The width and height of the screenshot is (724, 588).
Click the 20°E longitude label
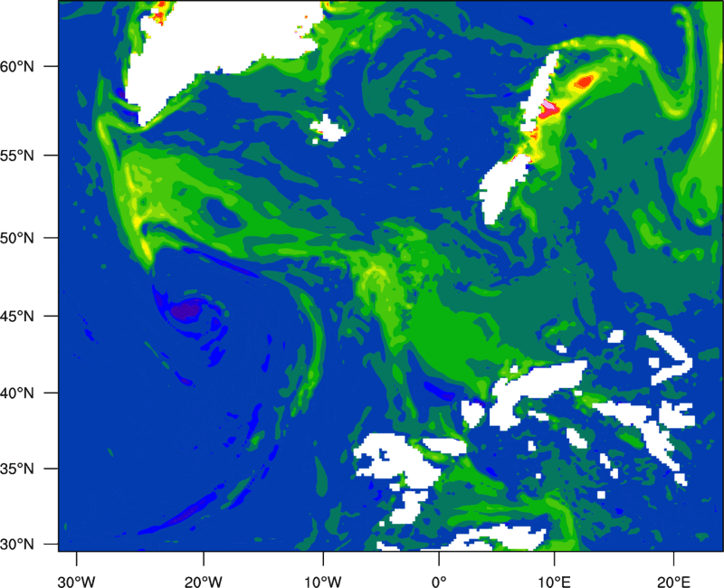pyautogui.click(x=673, y=582)
